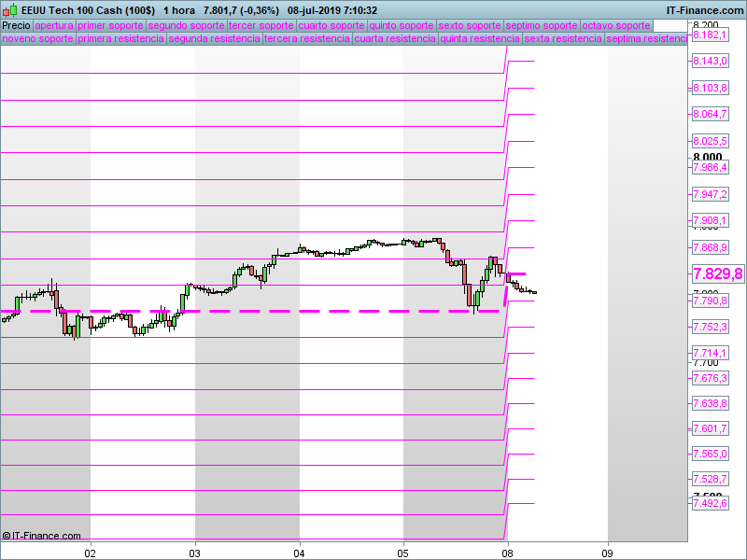Click the EEUU Tech 100 Cash title
Viewport: 747px width, 560px height.
[x=88, y=10]
